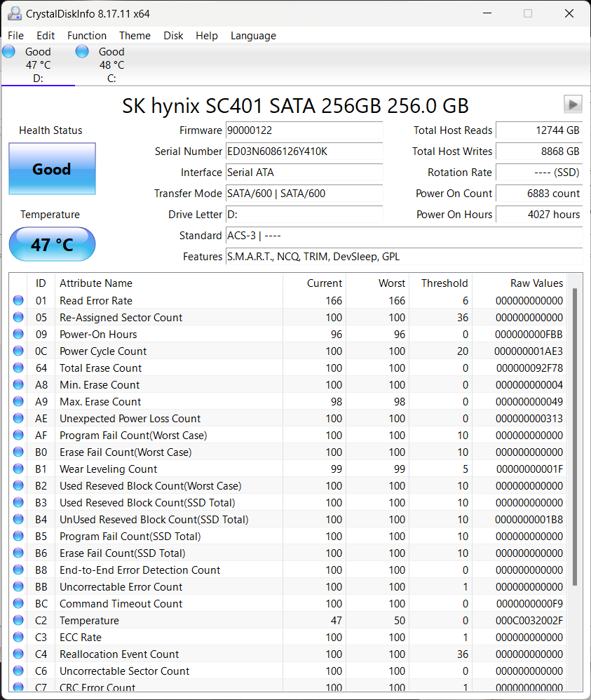Select the C: disk tab showing 48 °C
The height and width of the screenshot is (700, 591).
(111, 65)
